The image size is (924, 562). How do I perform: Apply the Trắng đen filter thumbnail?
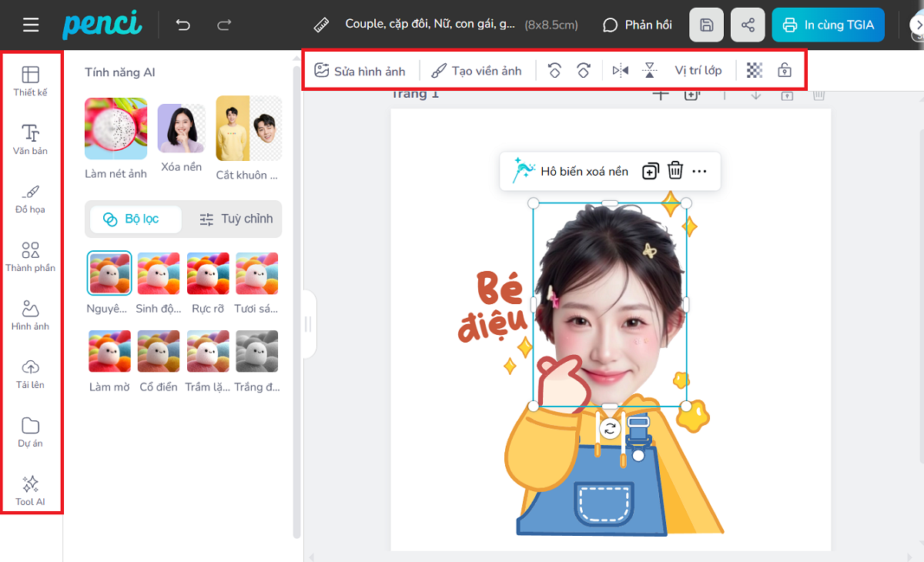click(256, 352)
